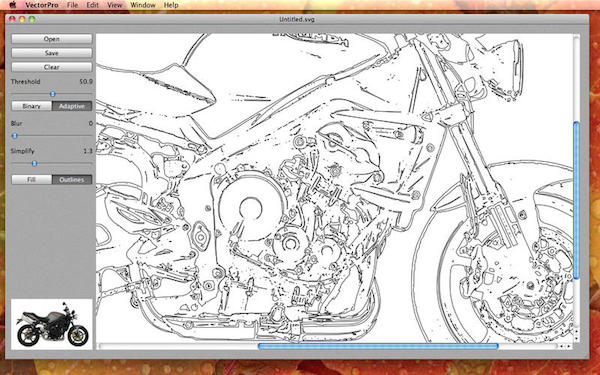Click the Simplify value 1.3

pos(88,151)
